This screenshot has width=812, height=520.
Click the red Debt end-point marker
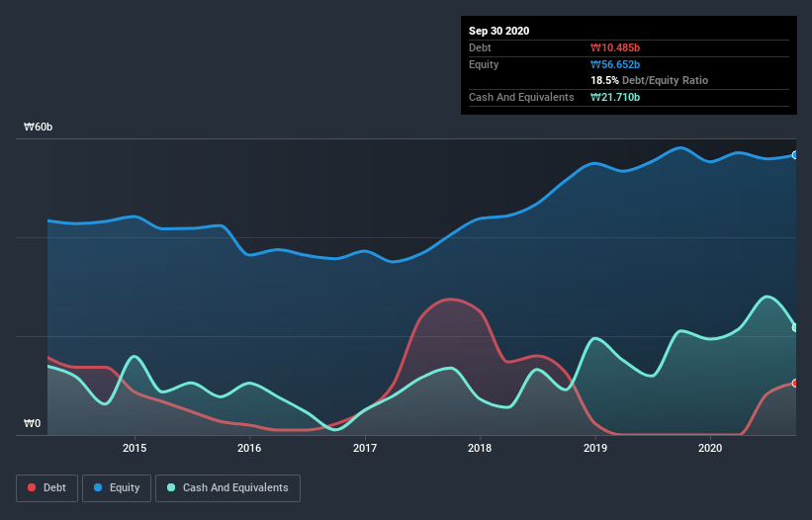(795, 384)
